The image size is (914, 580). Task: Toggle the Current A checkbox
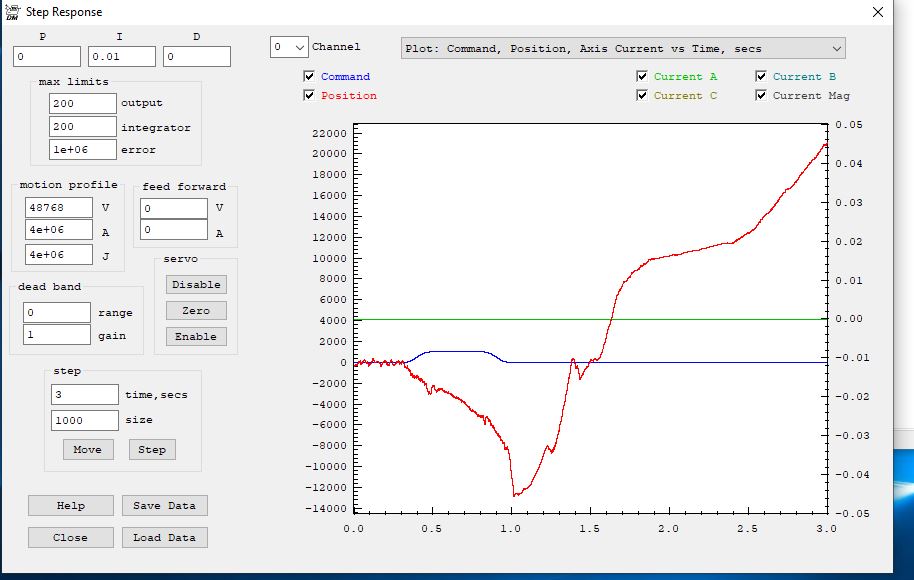pyautogui.click(x=642, y=77)
